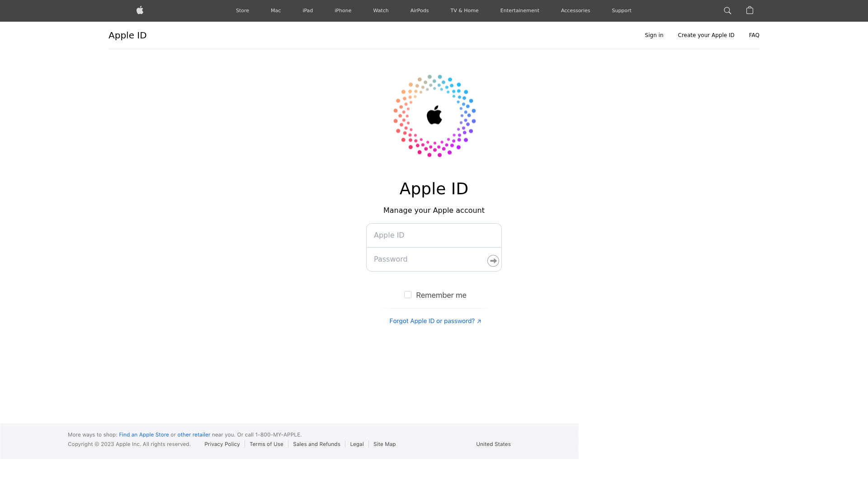
Task: Click Create your Apple ID link
Action: tap(706, 35)
